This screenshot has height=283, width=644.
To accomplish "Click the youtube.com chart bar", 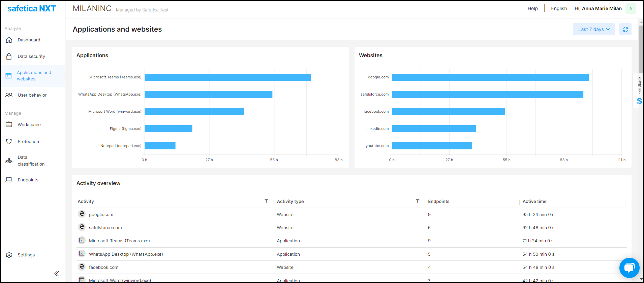I will 432,146.
